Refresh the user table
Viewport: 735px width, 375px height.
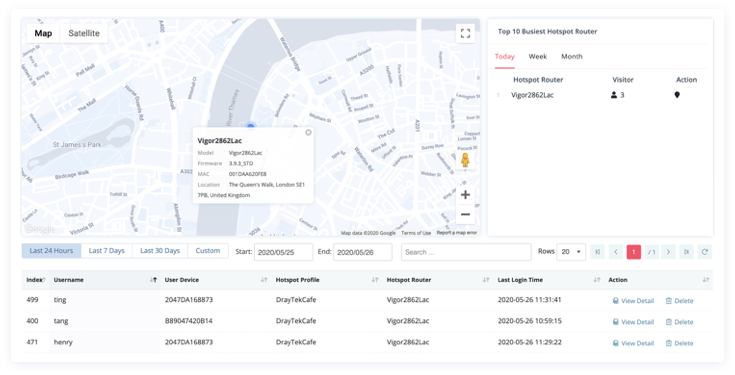(704, 252)
